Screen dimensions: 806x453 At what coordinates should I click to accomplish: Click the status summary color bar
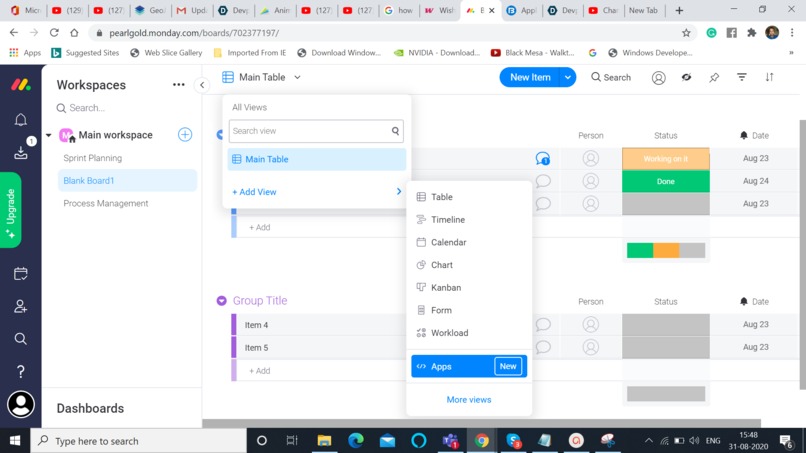pos(666,250)
